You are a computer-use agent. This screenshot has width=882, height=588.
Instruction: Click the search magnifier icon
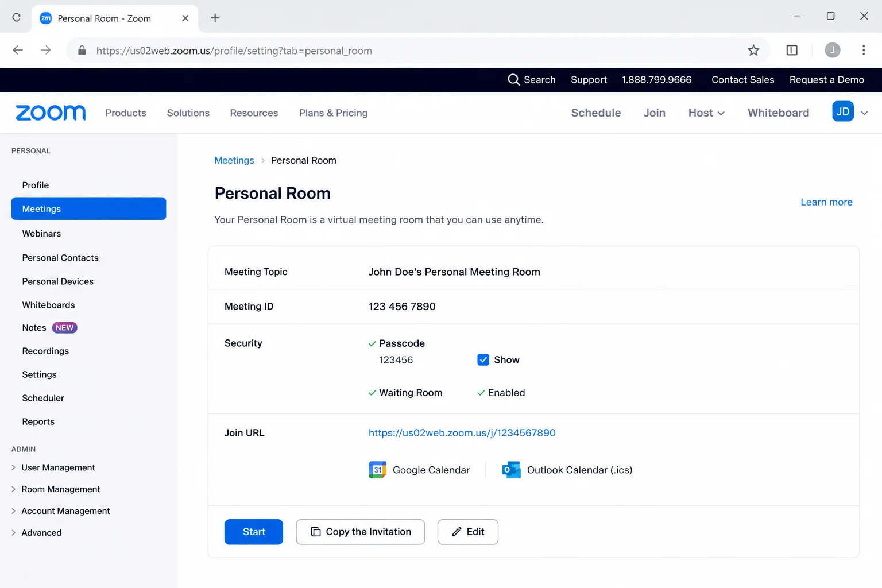pos(513,80)
